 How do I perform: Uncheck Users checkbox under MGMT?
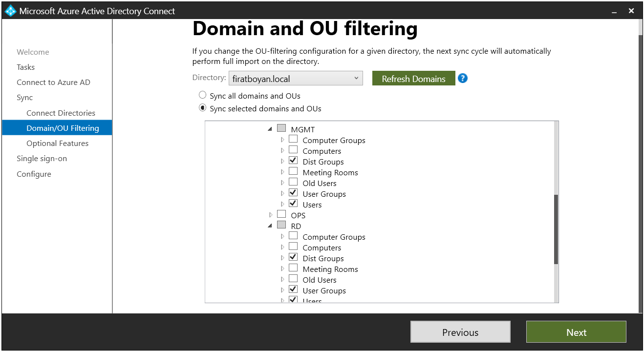point(293,204)
